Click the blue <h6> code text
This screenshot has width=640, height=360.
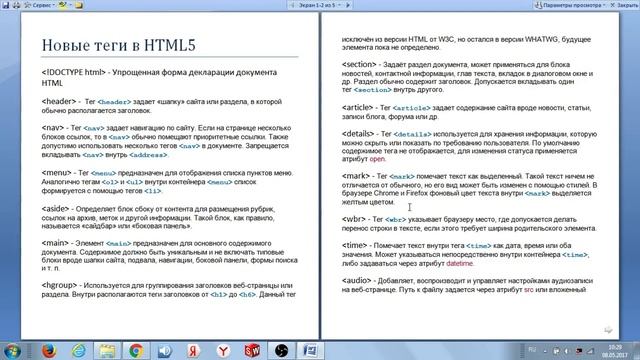click(247, 295)
